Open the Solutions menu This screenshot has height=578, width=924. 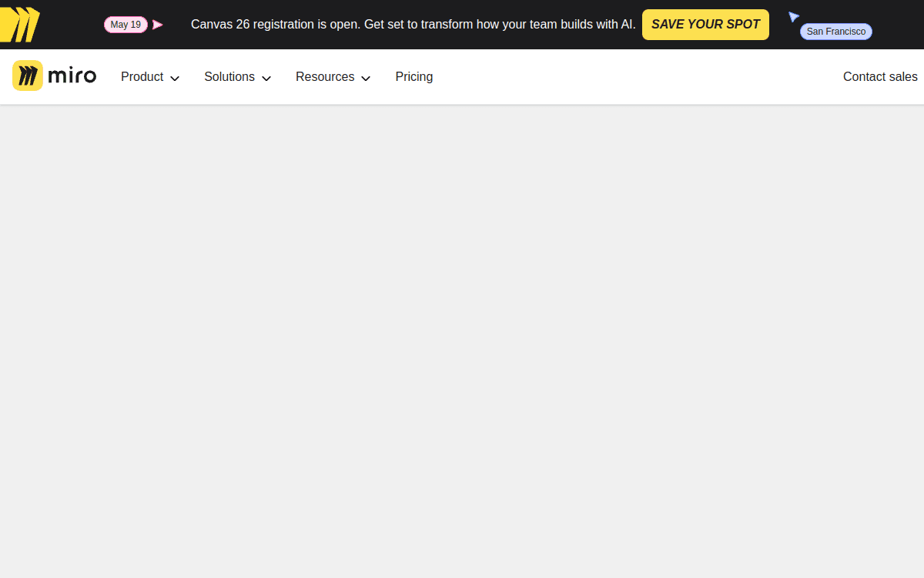(229, 76)
